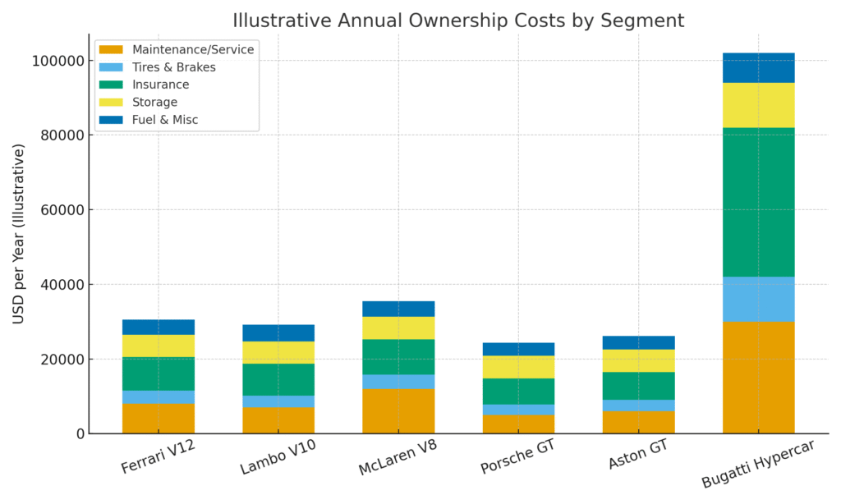Image resolution: width=841 pixels, height=504 pixels.
Task: Select the dark blue Fuel & Misc legend swatch
Action: click(111, 120)
